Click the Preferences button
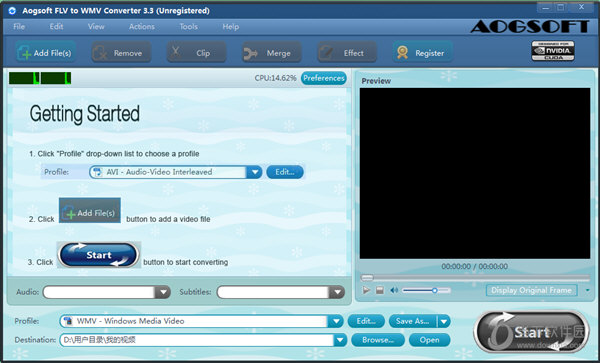Image resolution: width=600 pixels, height=363 pixels. coord(324,78)
